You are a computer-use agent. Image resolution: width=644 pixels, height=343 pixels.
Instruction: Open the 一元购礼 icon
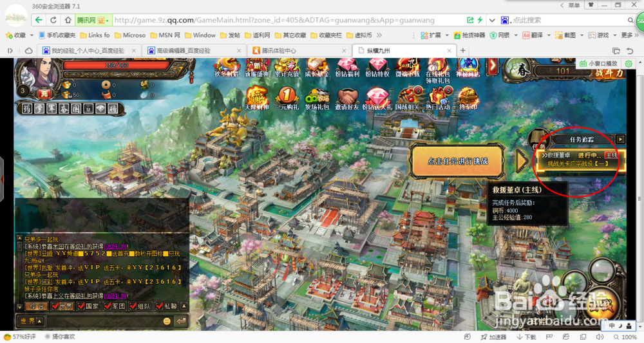(287, 98)
